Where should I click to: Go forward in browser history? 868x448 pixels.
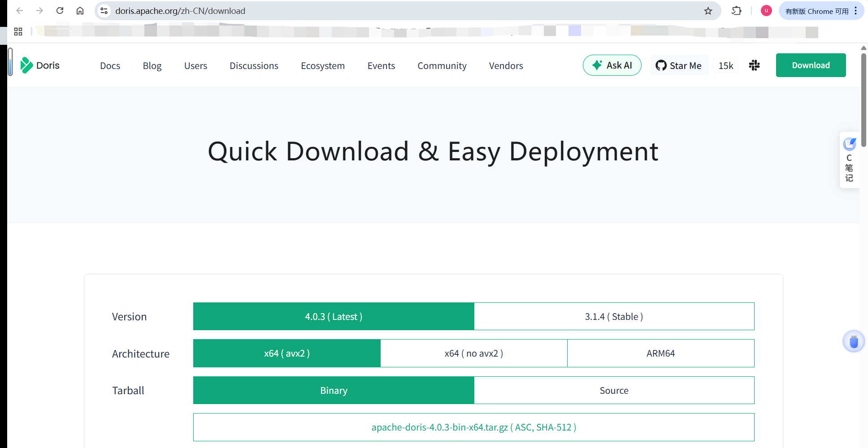(40, 11)
